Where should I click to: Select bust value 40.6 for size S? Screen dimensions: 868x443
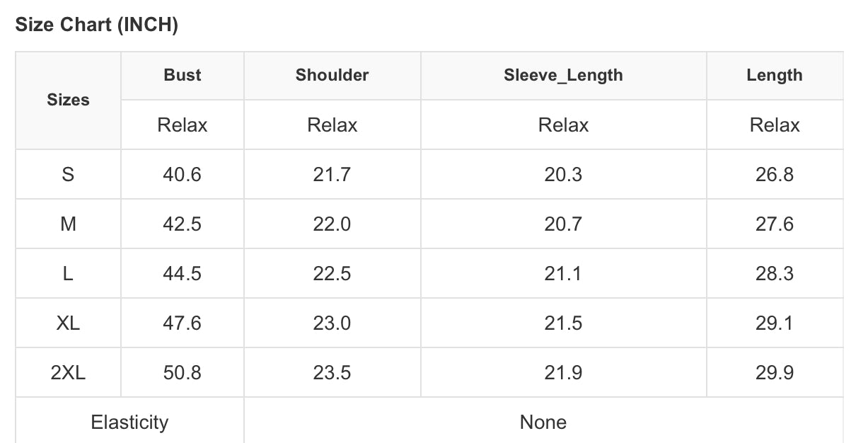(x=183, y=175)
